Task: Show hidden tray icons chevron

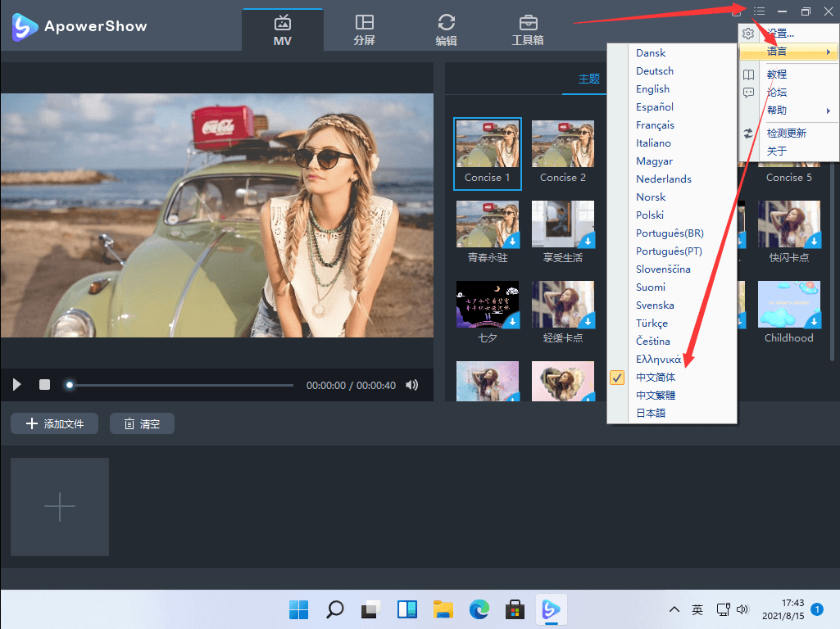Action: tap(674, 609)
